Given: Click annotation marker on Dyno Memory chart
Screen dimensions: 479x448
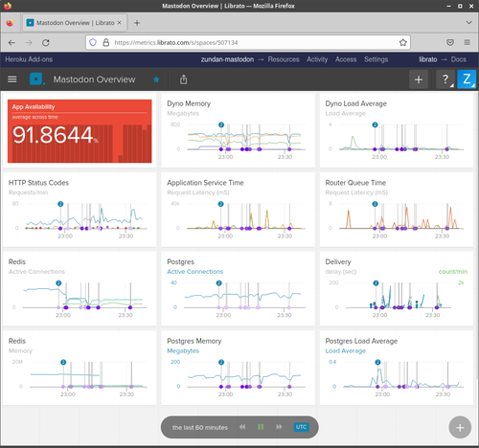Looking at the screenshot, I should tap(221, 124).
